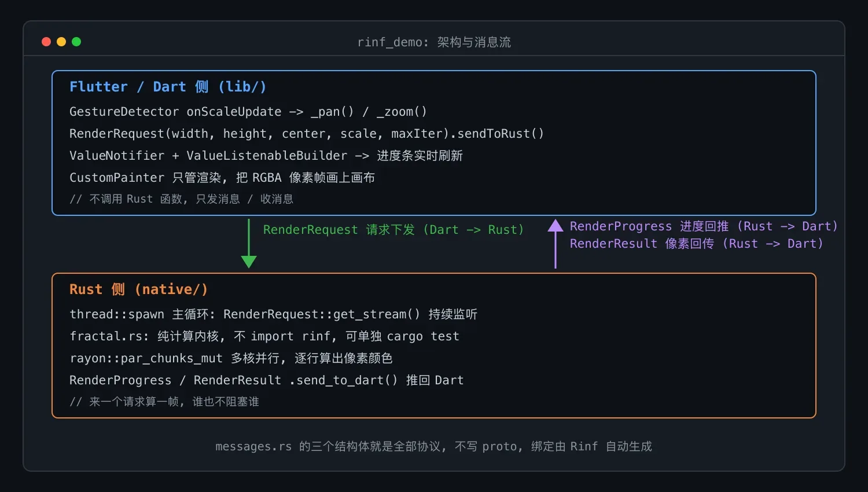Select the "rayon::par_chunks_mut 多核并行" line
Screen dimensions: 868x492
tap(231, 358)
